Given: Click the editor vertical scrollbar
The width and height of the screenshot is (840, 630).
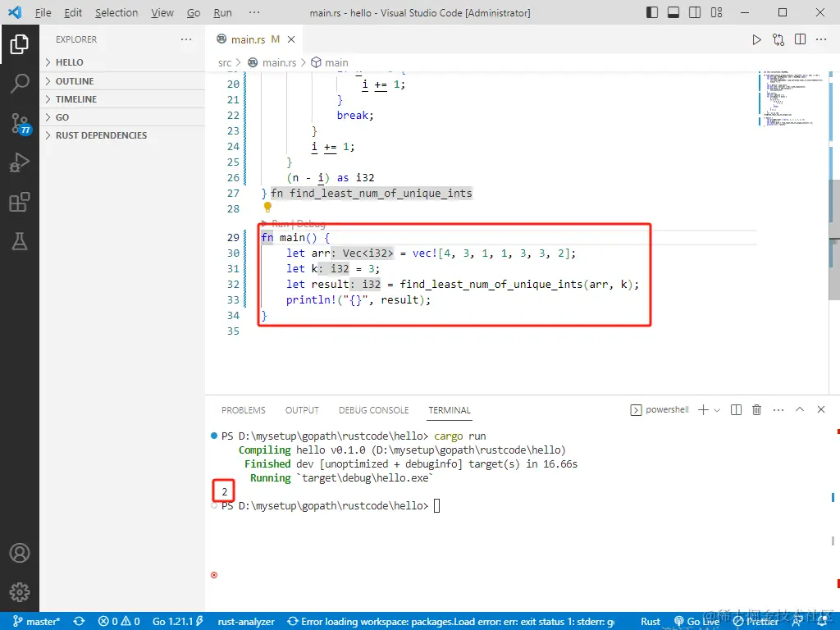Looking at the screenshot, I should click(834, 239).
